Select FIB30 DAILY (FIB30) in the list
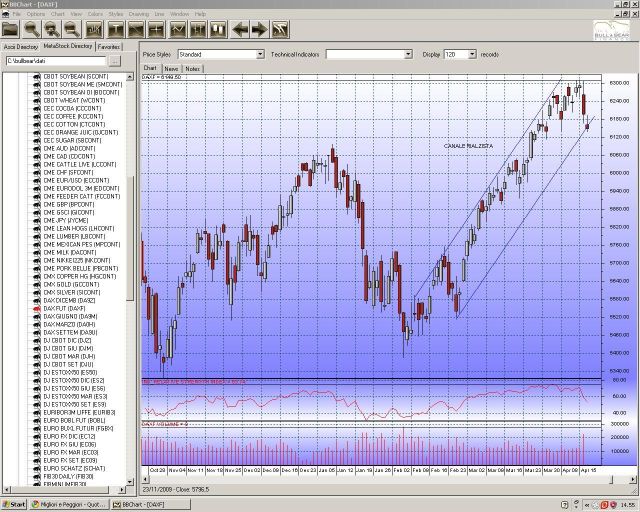The image size is (640, 512). pyautogui.click(x=68, y=476)
